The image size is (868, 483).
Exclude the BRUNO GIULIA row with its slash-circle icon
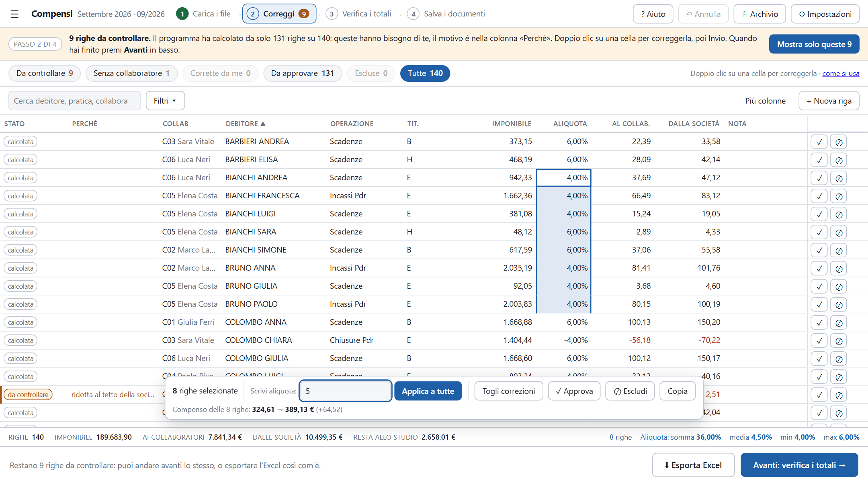tap(839, 286)
